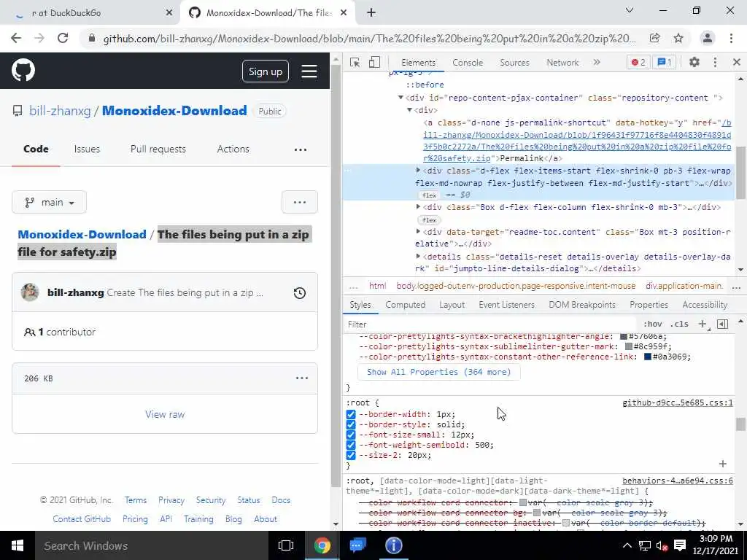Viewport: 747px width, 560px height.
Task: Click the Chrome icon in the taskbar
Action: click(322, 545)
